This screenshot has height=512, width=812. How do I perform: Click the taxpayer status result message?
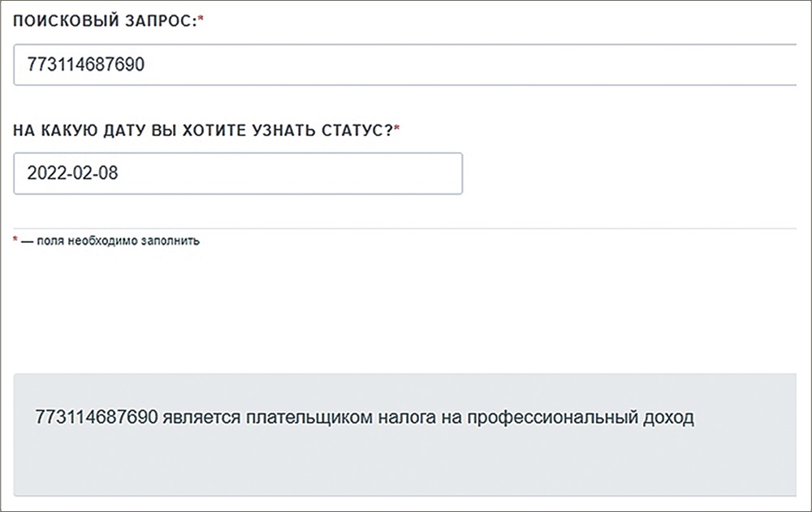[365, 419]
